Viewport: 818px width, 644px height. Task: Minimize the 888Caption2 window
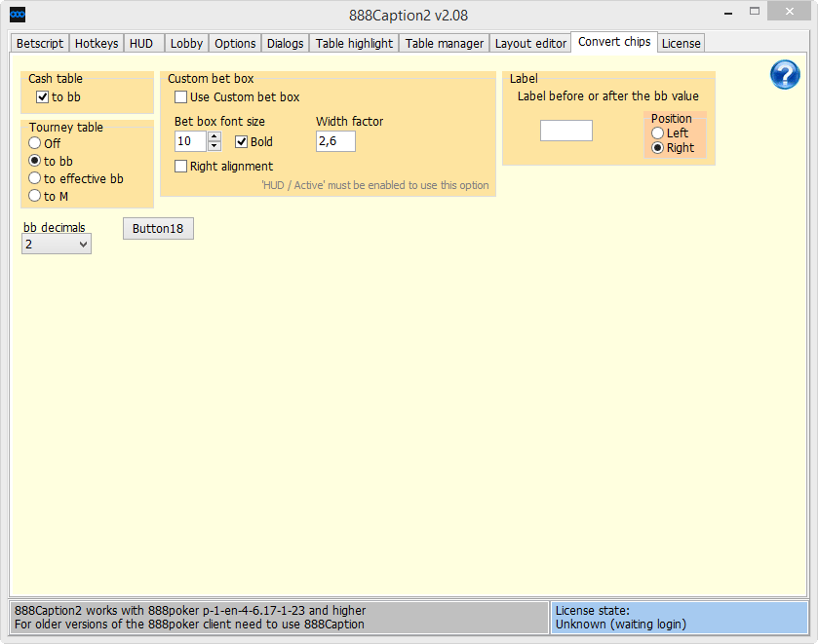[x=729, y=13]
